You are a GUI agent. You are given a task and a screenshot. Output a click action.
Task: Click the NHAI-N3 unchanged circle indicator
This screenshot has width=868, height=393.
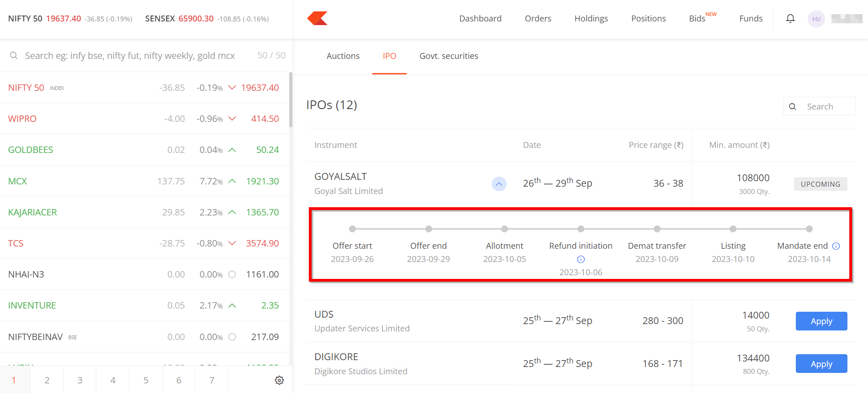click(232, 274)
